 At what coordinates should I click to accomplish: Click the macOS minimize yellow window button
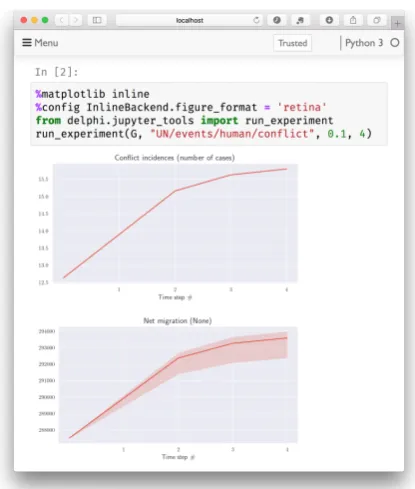pyautogui.click(x=34, y=20)
